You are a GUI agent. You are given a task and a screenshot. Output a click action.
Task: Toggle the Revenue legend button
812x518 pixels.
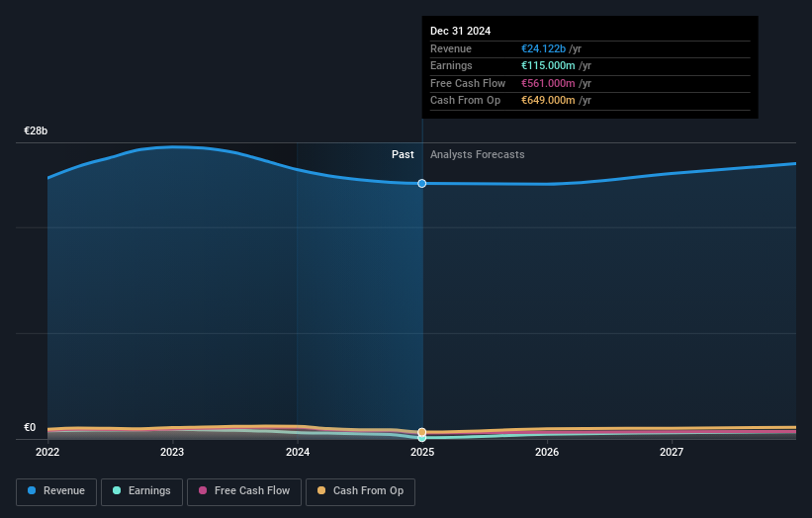[x=56, y=491]
